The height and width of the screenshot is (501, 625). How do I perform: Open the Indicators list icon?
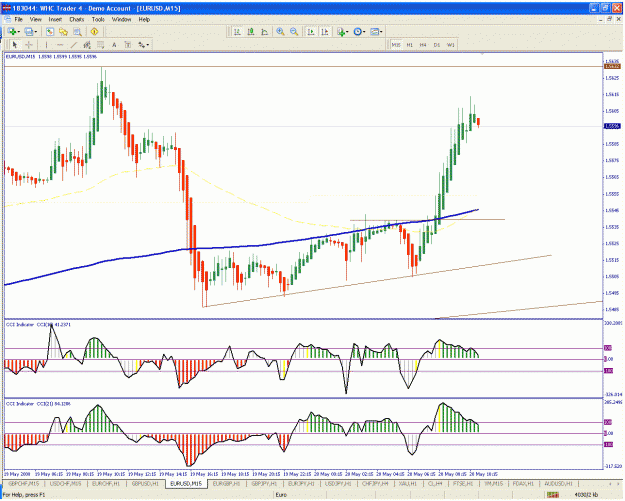coord(340,31)
